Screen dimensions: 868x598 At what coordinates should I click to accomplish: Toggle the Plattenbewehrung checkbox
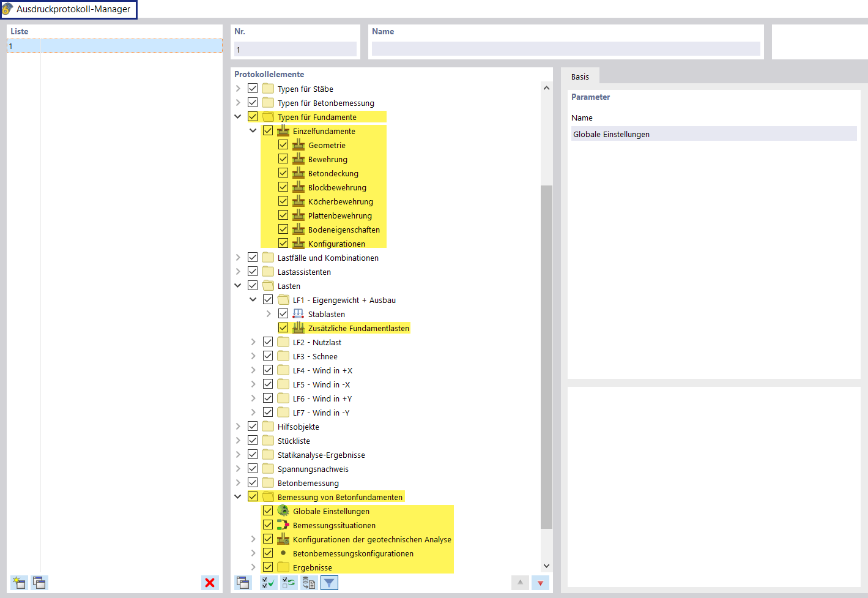[x=283, y=215]
